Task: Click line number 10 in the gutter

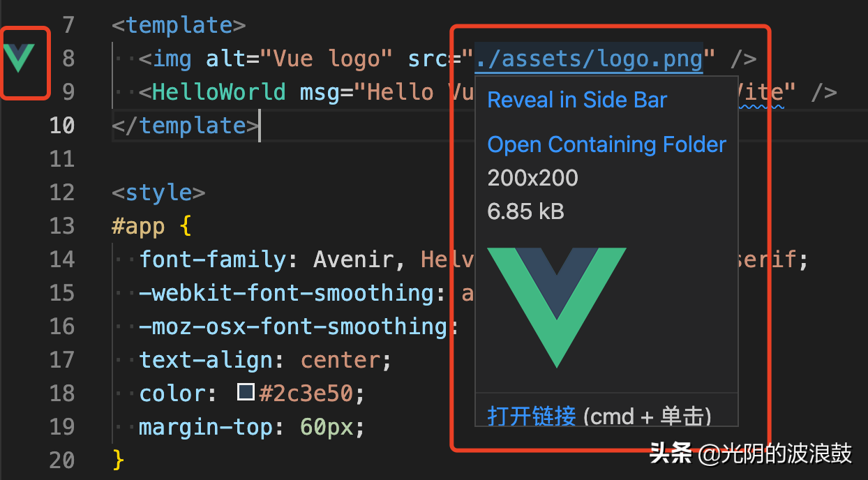Action: click(x=62, y=126)
